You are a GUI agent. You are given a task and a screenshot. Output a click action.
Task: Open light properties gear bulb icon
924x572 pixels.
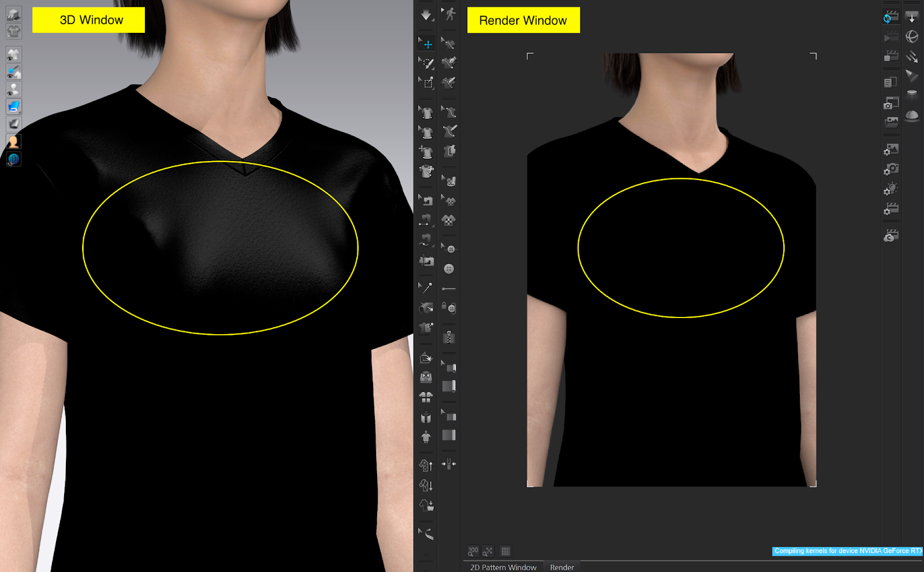[x=891, y=189]
